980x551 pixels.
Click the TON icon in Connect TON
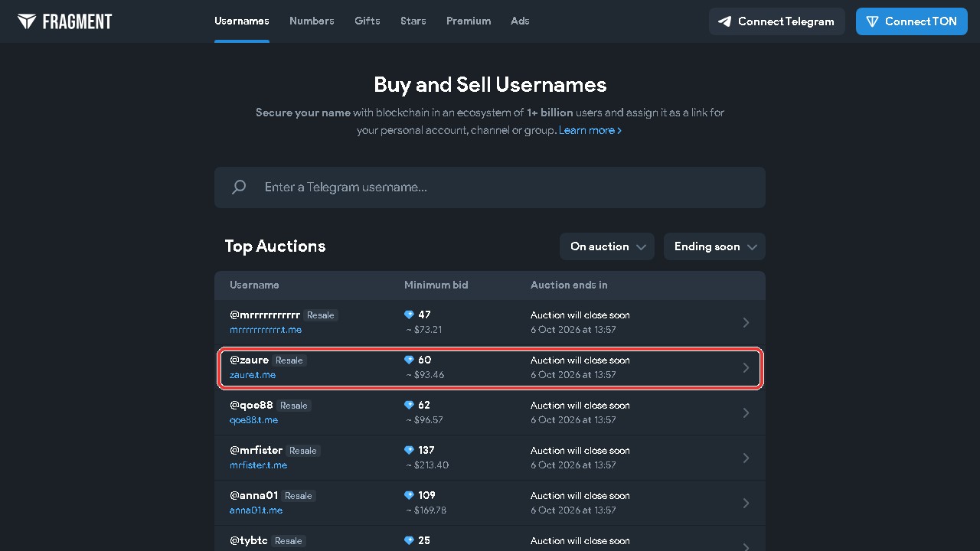point(872,21)
